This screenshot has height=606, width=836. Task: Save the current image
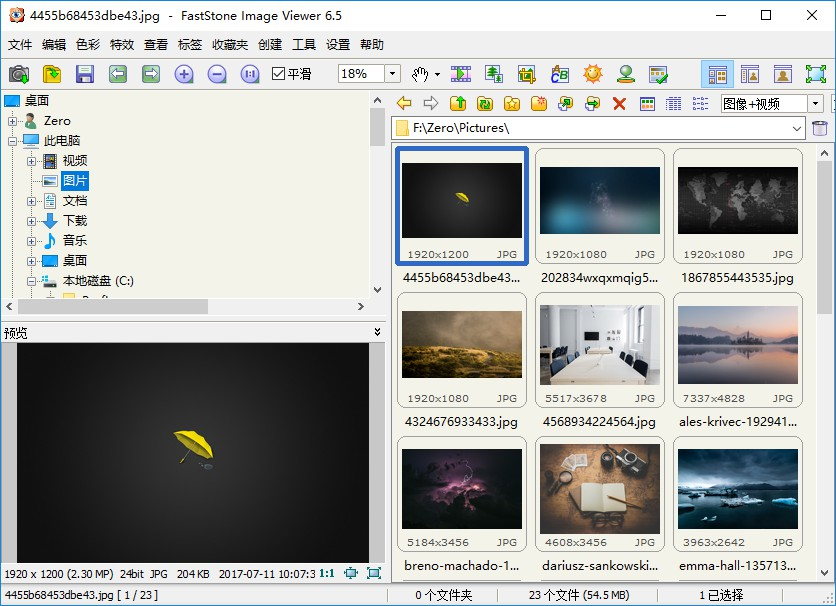click(86, 74)
